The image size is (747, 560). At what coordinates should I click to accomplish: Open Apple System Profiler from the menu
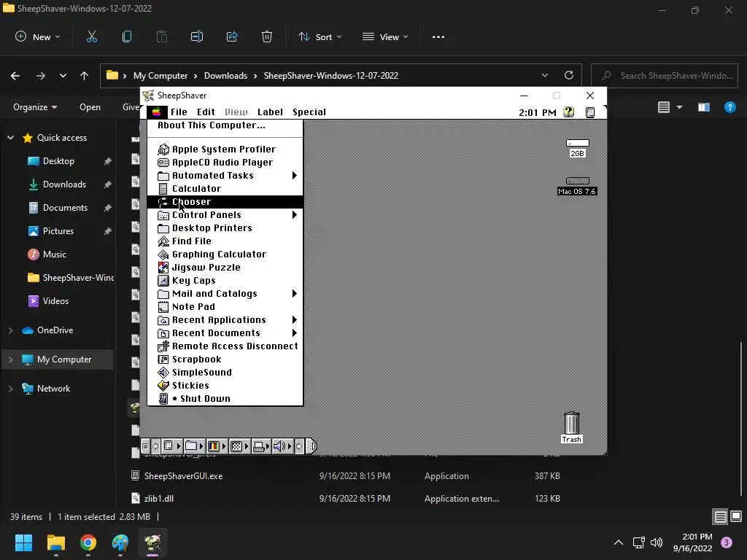[225, 149]
